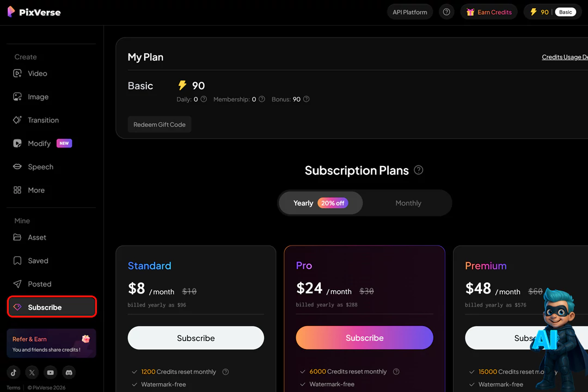
Task: Click the Redeem Gift Code button
Action: pyautogui.click(x=159, y=124)
